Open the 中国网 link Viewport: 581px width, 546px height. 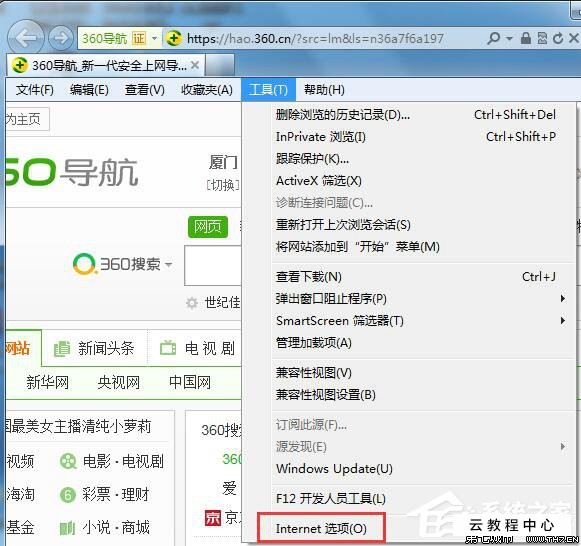(190, 382)
